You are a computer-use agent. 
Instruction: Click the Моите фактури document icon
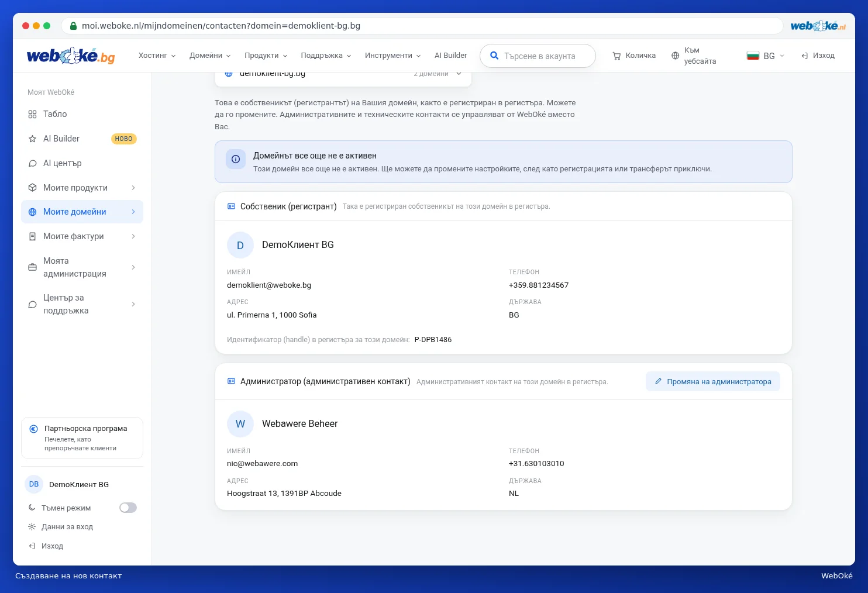(x=32, y=237)
